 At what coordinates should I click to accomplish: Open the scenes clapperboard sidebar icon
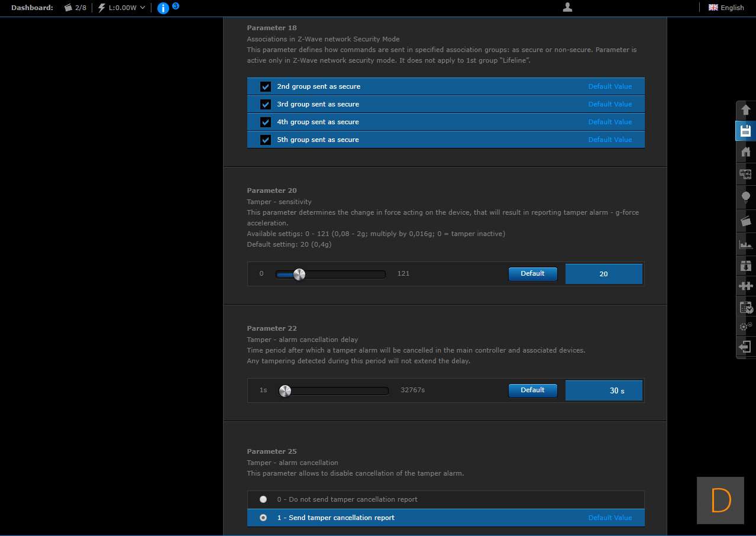745,221
